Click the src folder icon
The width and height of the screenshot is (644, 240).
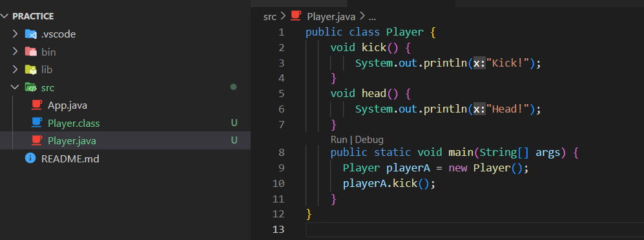click(31, 87)
